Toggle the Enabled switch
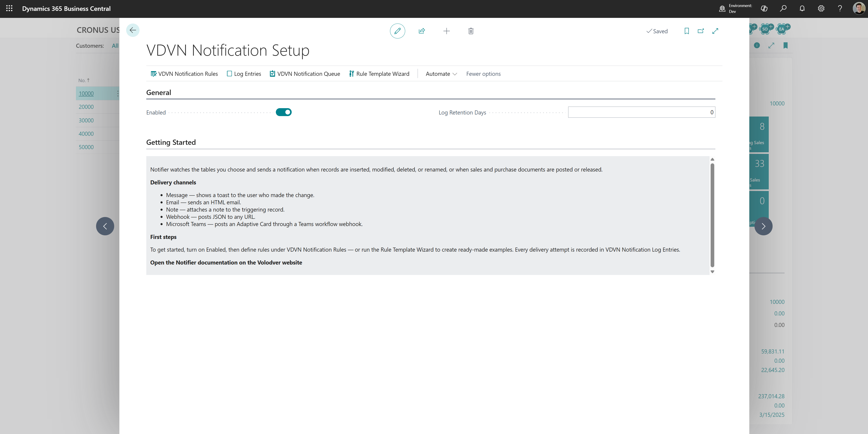This screenshot has height=434, width=868. coord(283,112)
